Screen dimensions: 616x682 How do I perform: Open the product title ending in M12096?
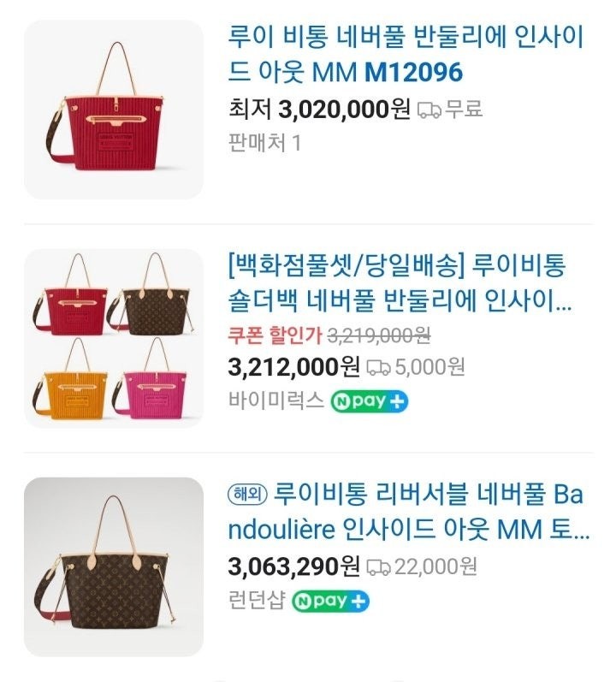(406, 55)
